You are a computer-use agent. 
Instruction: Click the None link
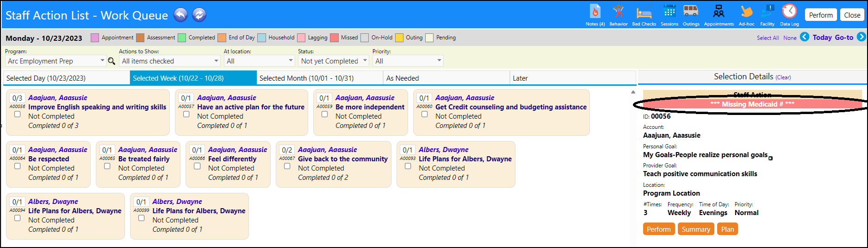[790, 38]
